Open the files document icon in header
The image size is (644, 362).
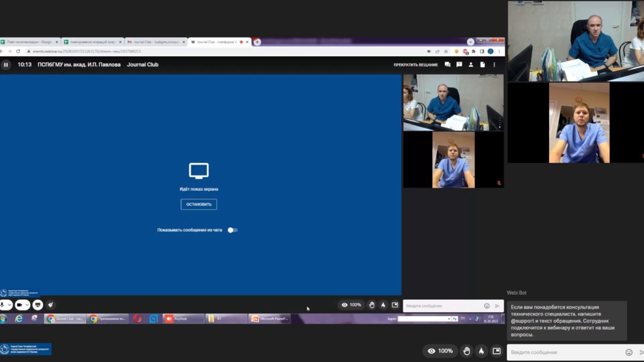[482, 64]
